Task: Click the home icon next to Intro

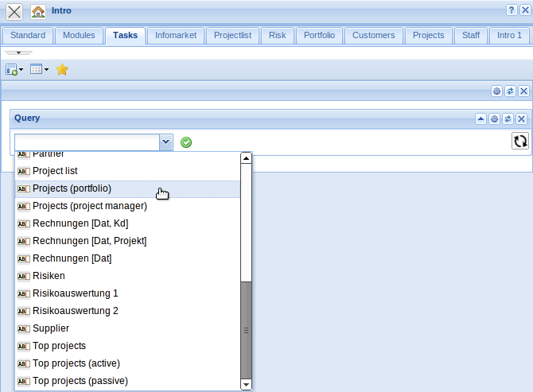Action: click(38, 12)
